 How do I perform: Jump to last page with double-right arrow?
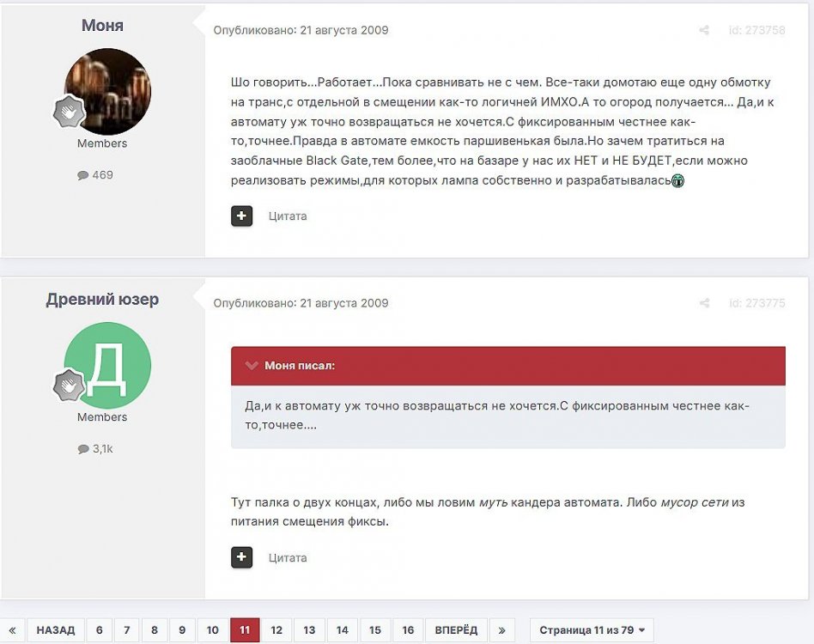coord(501,630)
